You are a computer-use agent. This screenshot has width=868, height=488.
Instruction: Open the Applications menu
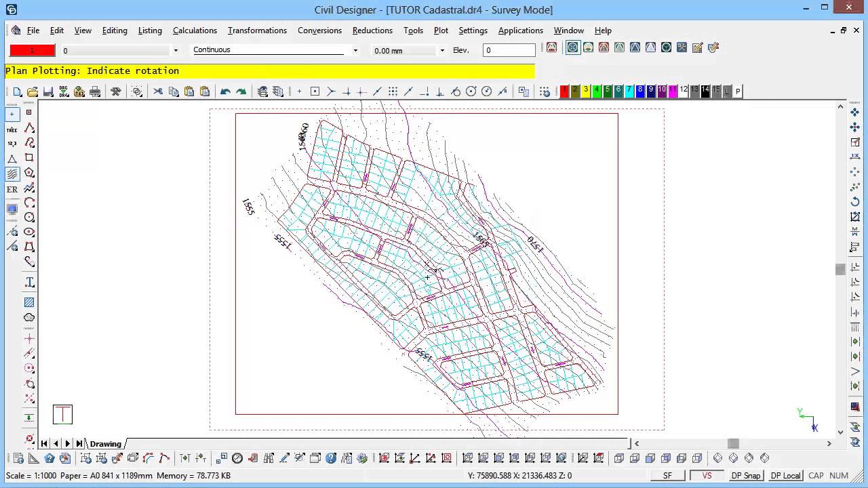pos(520,30)
